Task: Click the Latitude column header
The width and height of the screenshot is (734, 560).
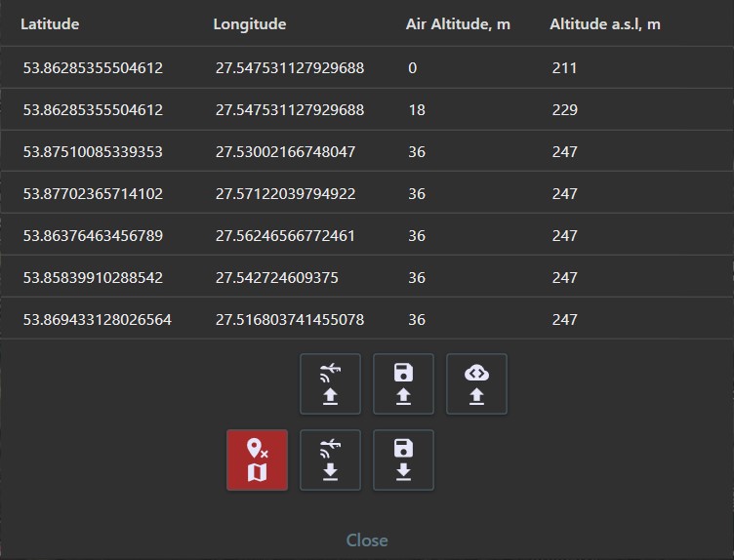Action: point(50,23)
